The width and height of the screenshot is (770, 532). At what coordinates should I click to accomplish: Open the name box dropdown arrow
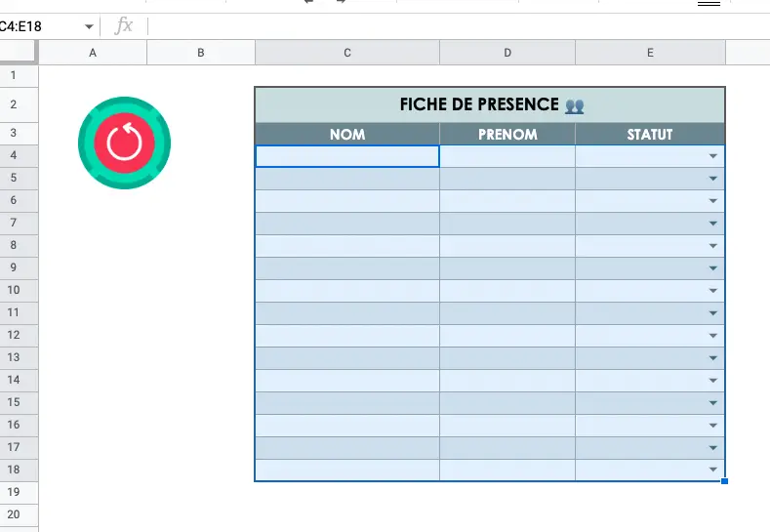click(89, 26)
